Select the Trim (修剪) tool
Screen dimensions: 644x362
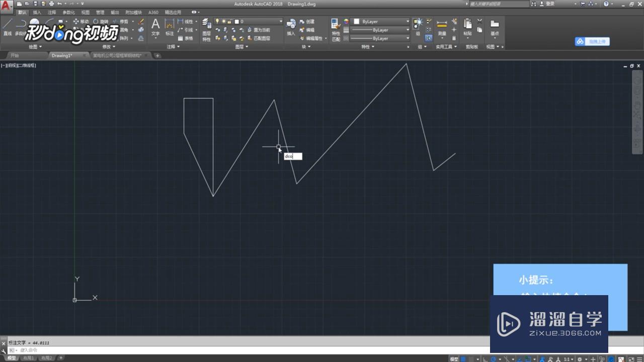121,22
